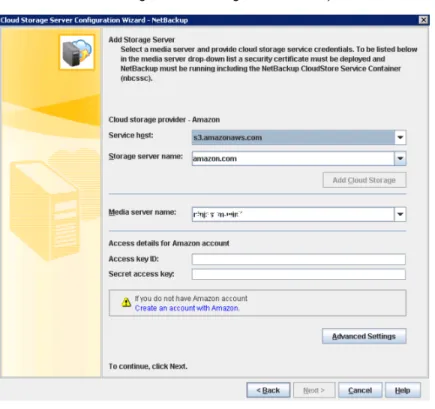Click the Next button
This screenshot has width=435, height=409.
[314, 390]
